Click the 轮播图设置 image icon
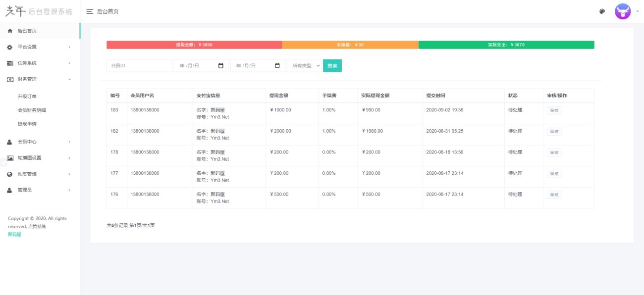Screen dimensions: 644x295 click(10, 158)
